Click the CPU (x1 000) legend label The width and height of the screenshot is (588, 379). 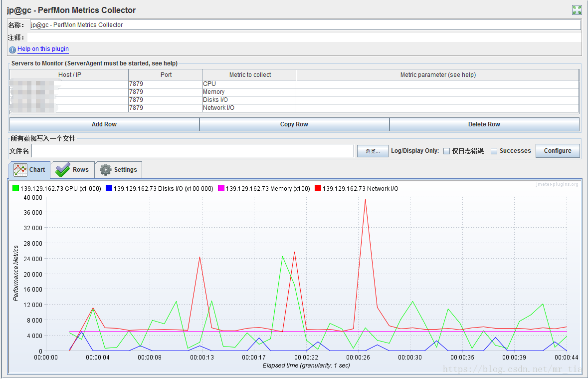pos(61,189)
